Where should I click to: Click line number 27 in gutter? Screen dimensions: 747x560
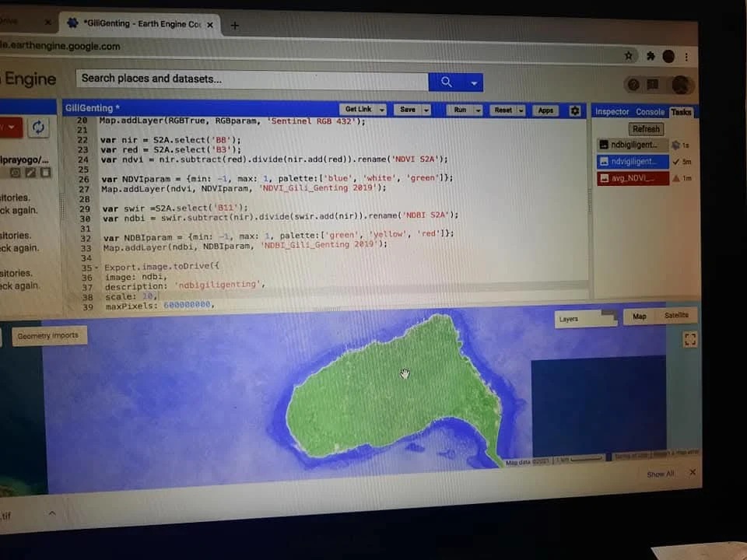[x=84, y=189]
